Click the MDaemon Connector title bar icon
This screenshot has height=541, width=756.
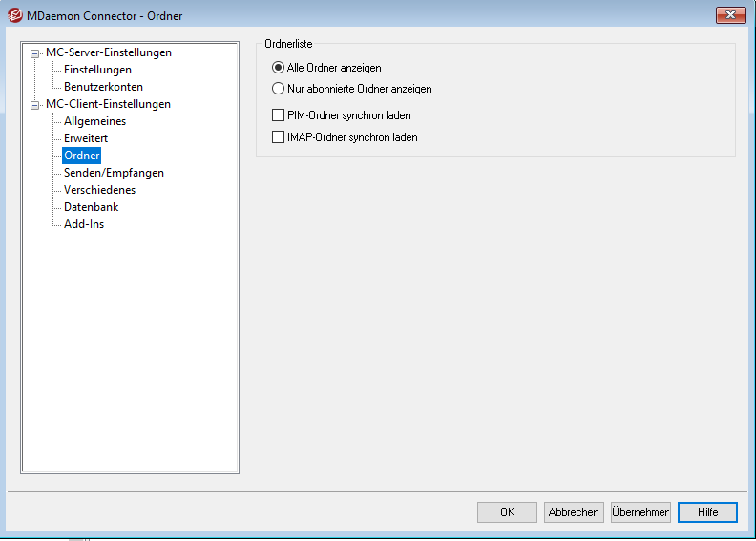(x=14, y=15)
